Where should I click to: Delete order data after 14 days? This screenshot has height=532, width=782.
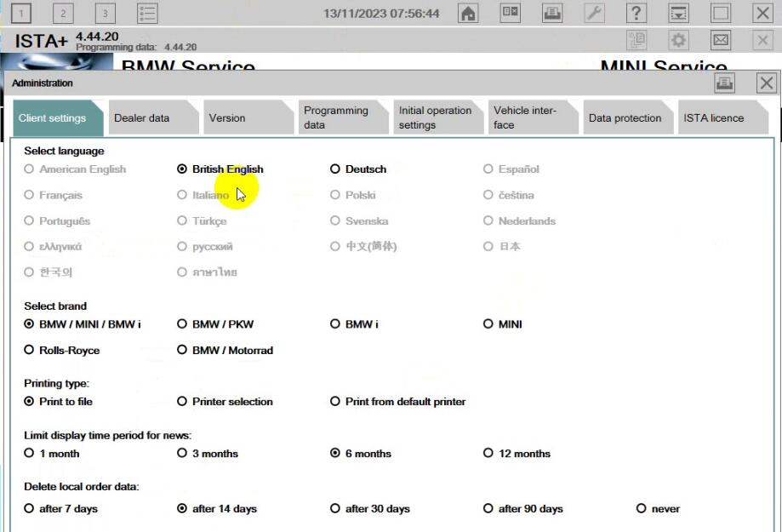[217, 508]
